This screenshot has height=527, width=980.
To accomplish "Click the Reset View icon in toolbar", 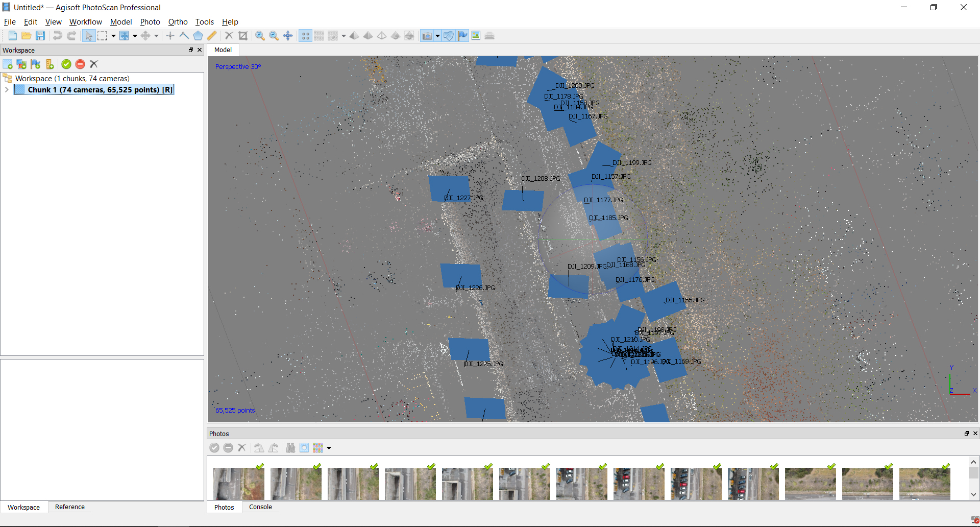I will coord(288,36).
